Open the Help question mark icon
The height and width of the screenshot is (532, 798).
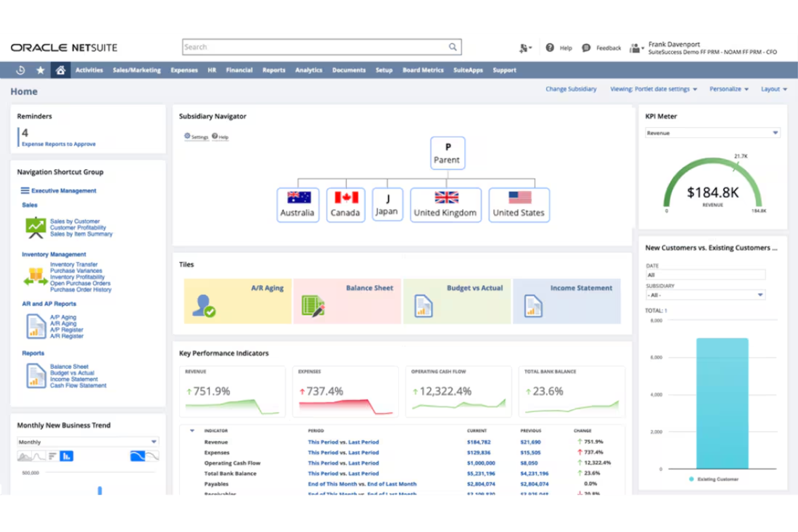click(549, 47)
